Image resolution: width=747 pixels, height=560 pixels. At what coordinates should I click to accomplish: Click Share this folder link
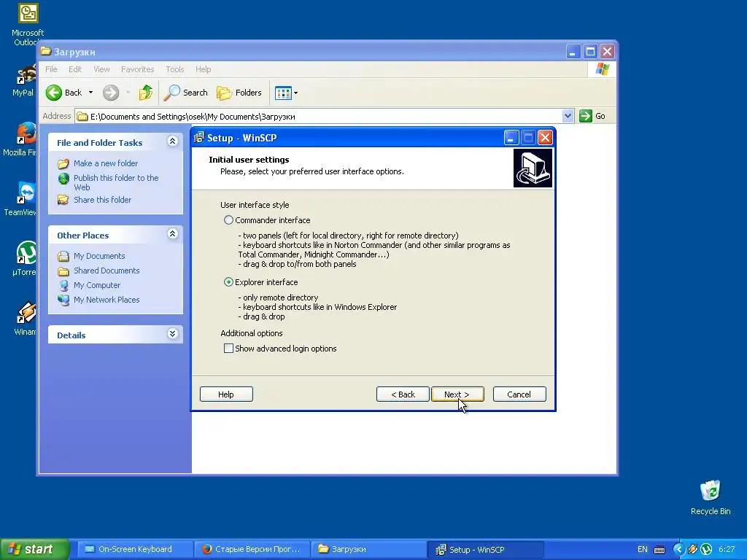click(102, 200)
